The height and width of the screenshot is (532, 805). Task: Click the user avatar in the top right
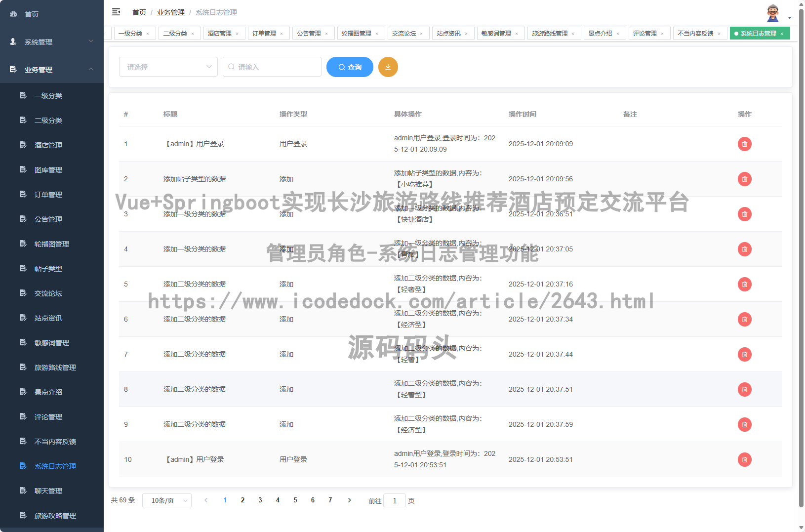(772, 12)
